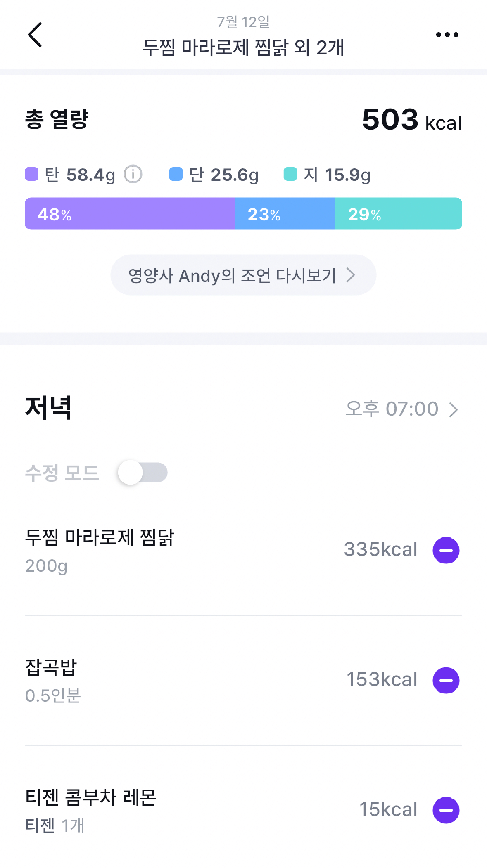The image size is (487, 868).
Task: Tap the purple 탄 legend square
Action: (32, 174)
